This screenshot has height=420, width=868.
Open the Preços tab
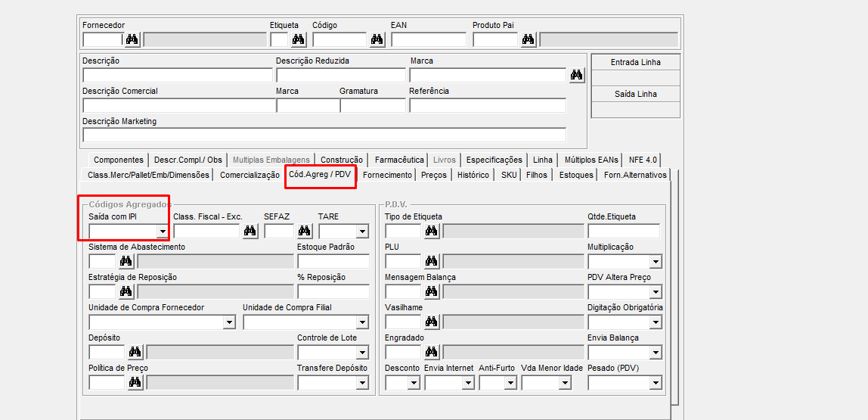pyautogui.click(x=434, y=175)
